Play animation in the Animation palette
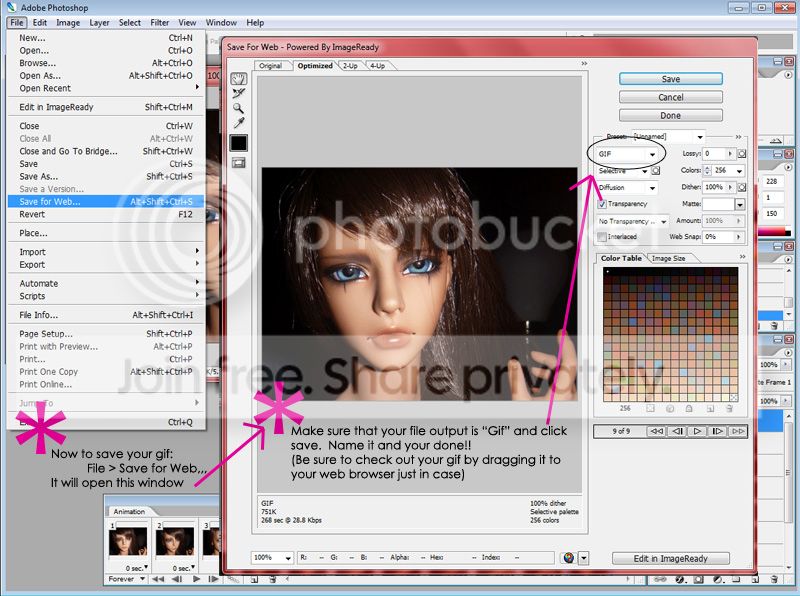800x596 pixels. (x=196, y=579)
